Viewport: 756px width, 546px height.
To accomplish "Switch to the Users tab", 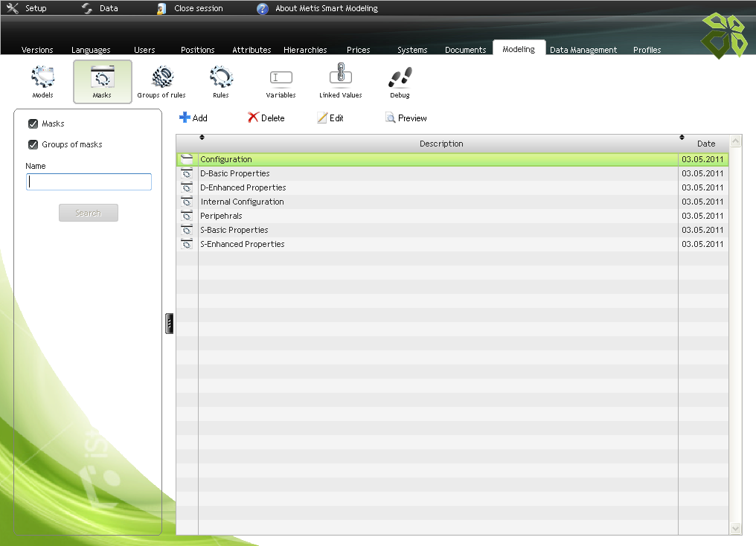I will pyautogui.click(x=144, y=50).
